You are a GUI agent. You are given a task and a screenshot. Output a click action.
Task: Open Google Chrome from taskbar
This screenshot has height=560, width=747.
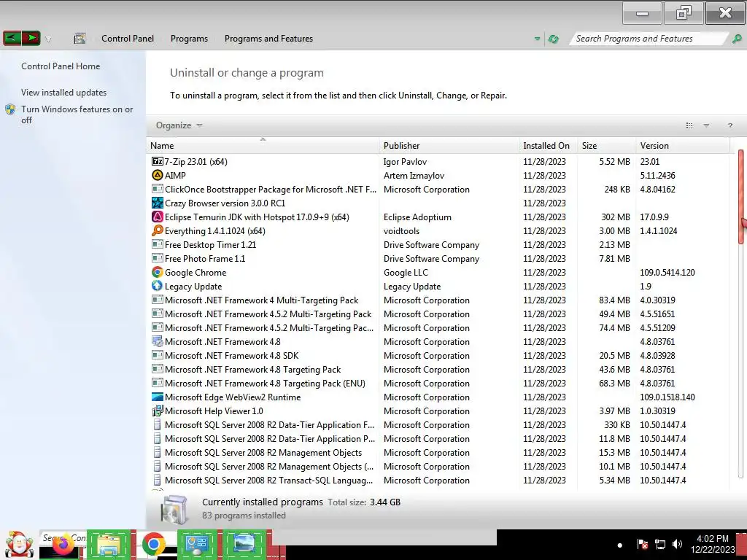(153, 544)
